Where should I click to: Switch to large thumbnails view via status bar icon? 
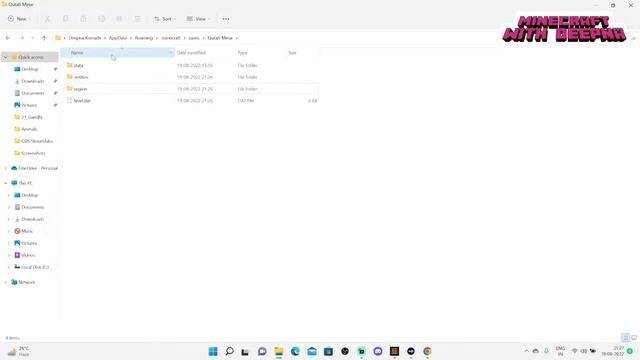(x=634, y=338)
